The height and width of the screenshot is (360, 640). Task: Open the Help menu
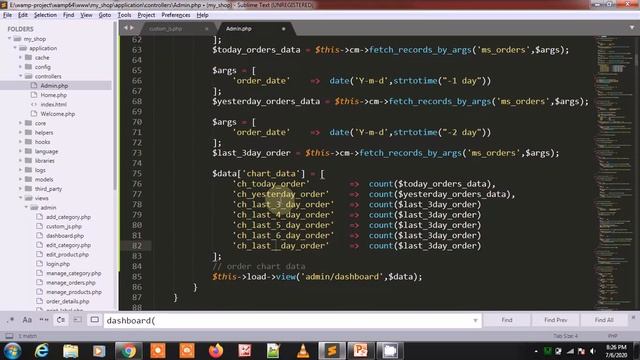pyautogui.click(x=202, y=15)
